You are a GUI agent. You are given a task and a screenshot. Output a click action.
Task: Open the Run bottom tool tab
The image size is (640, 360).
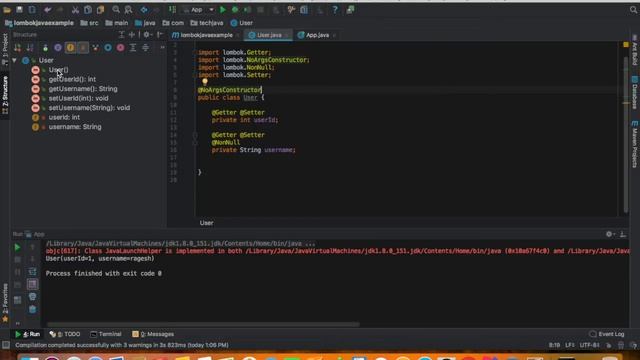coord(28,334)
